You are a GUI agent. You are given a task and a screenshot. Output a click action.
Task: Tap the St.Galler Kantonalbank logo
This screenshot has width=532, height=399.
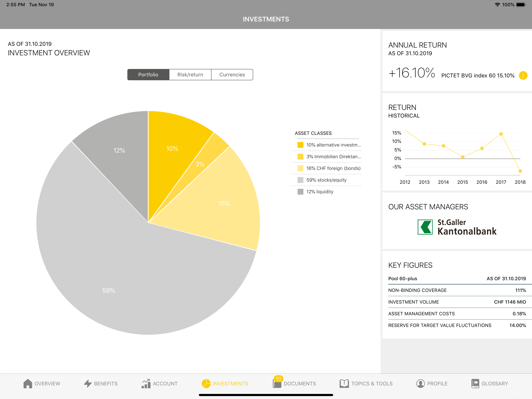click(457, 227)
